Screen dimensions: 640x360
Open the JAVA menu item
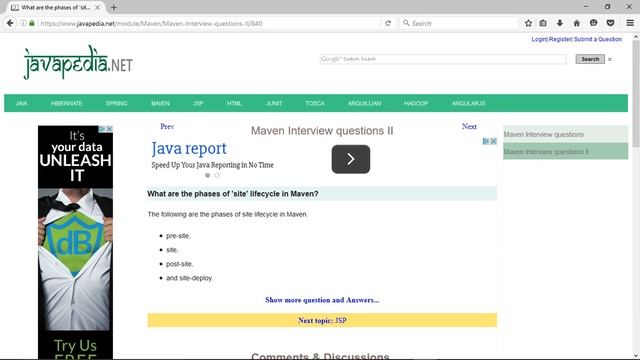[21, 103]
